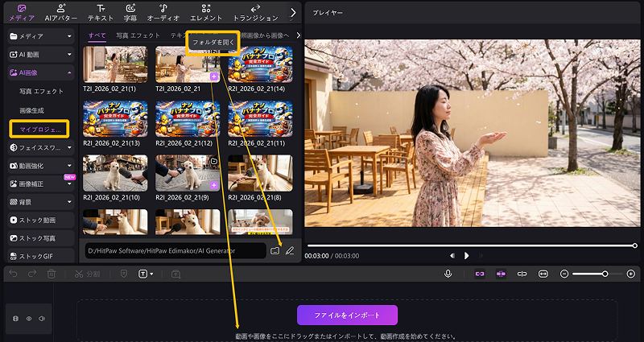Switch to the オーディオ tab
The height and width of the screenshot is (342, 644).
(163, 13)
